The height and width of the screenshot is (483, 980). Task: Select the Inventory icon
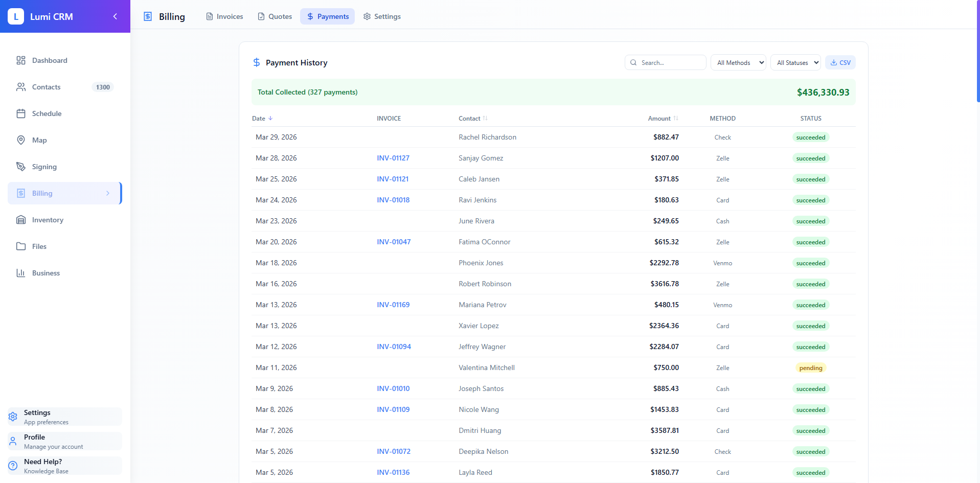pyautogui.click(x=21, y=220)
